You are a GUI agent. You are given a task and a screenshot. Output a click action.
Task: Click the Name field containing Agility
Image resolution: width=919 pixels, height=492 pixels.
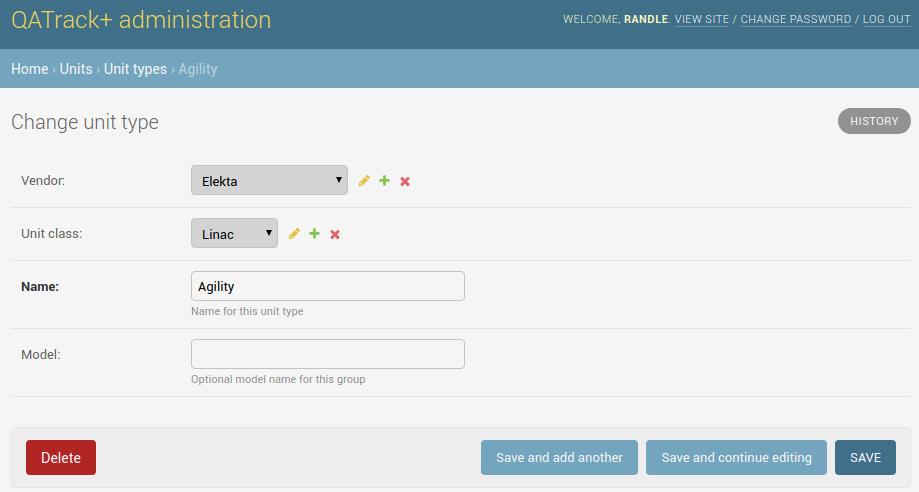(x=328, y=286)
